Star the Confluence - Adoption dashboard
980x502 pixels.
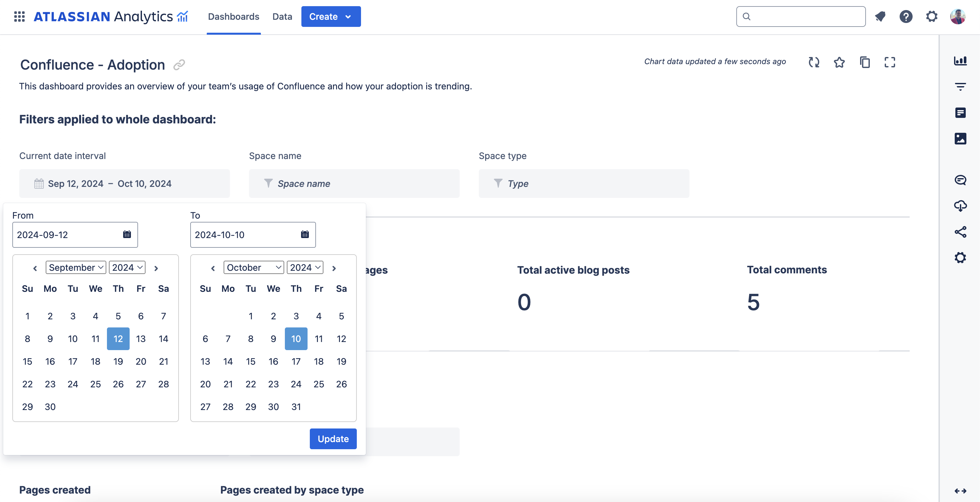(839, 62)
